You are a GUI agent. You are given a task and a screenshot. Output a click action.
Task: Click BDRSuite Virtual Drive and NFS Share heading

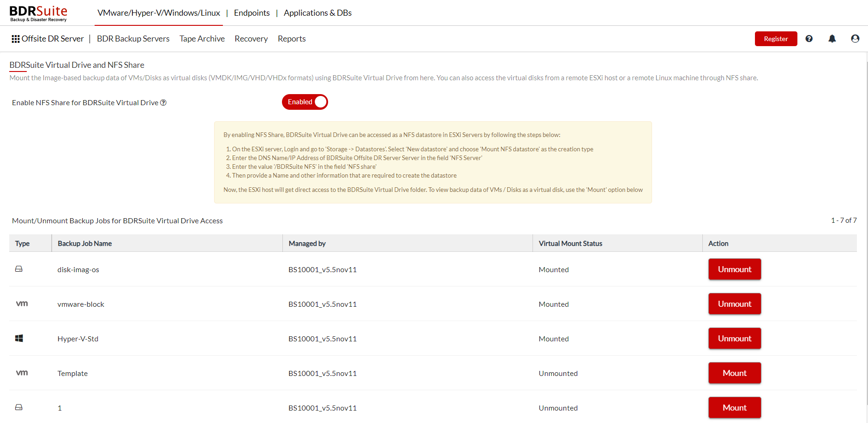tap(77, 65)
